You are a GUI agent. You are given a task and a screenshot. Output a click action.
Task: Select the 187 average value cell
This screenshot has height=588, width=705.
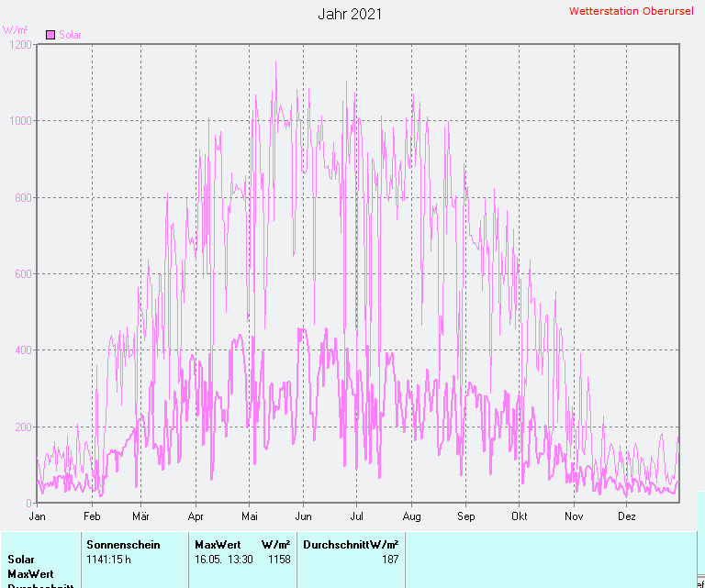pyautogui.click(x=390, y=560)
